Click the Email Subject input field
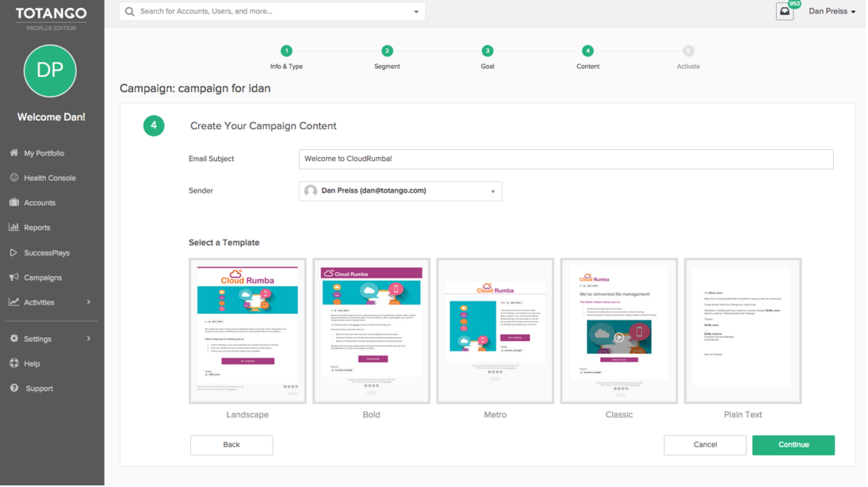868x487 pixels. pyautogui.click(x=566, y=159)
